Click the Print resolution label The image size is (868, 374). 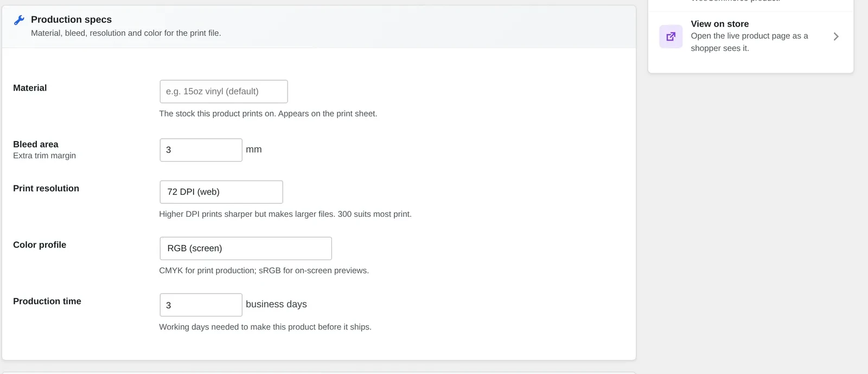[46, 188]
